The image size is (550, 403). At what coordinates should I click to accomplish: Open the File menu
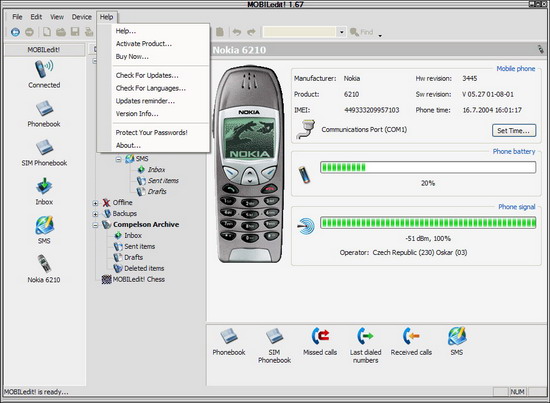click(x=17, y=17)
